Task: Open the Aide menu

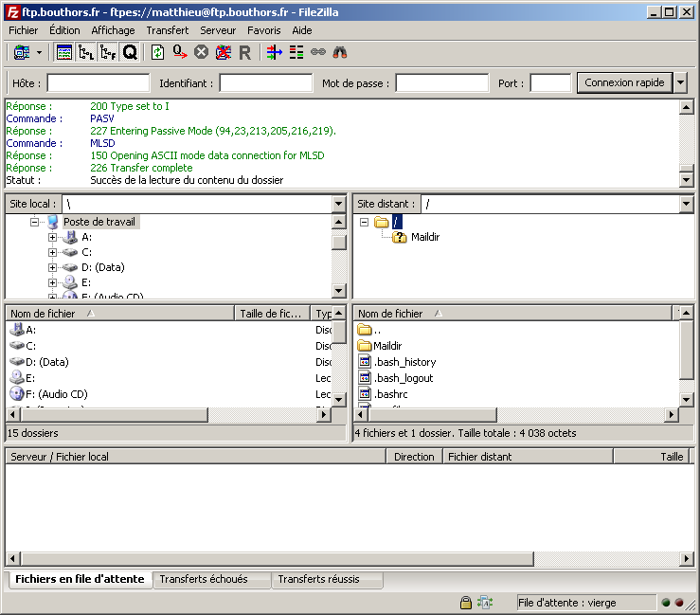Action: tap(302, 30)
